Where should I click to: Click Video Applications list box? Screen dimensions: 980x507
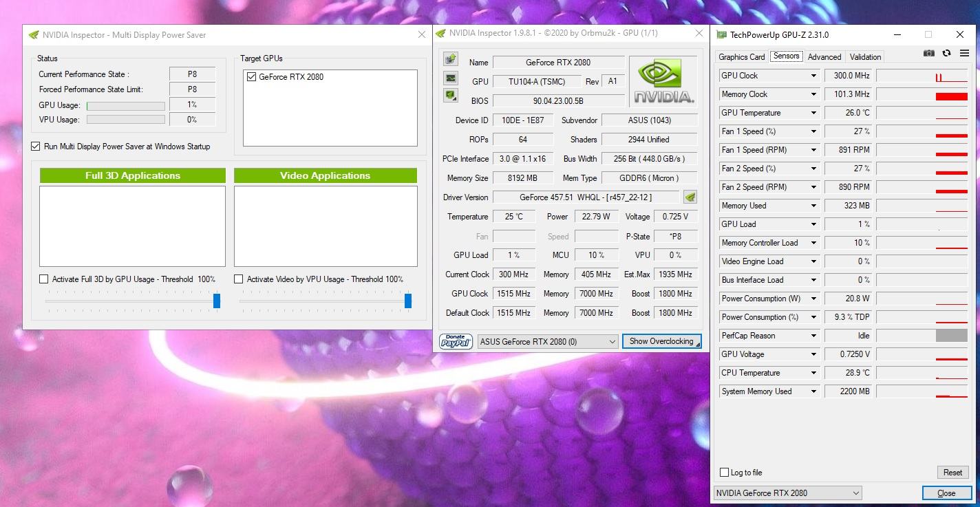[x=326, y=226]
